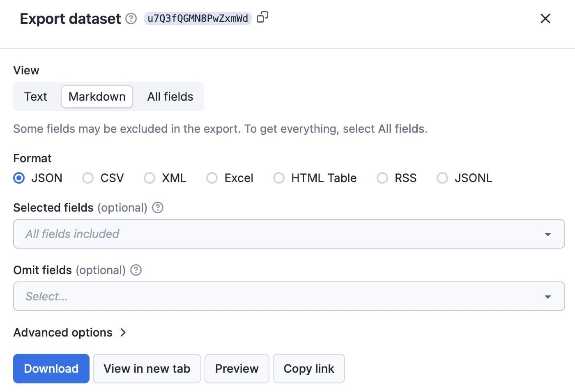Open the Omit fields dropdown
Screen dimensions: 575x392
pos(287,296)
